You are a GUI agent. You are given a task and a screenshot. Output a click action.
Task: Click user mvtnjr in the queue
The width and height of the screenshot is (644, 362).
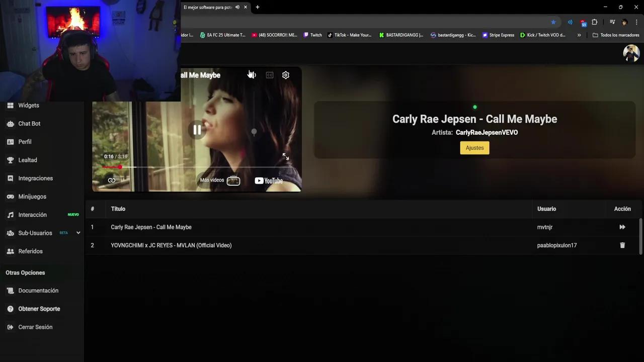(x=545, y=227)
